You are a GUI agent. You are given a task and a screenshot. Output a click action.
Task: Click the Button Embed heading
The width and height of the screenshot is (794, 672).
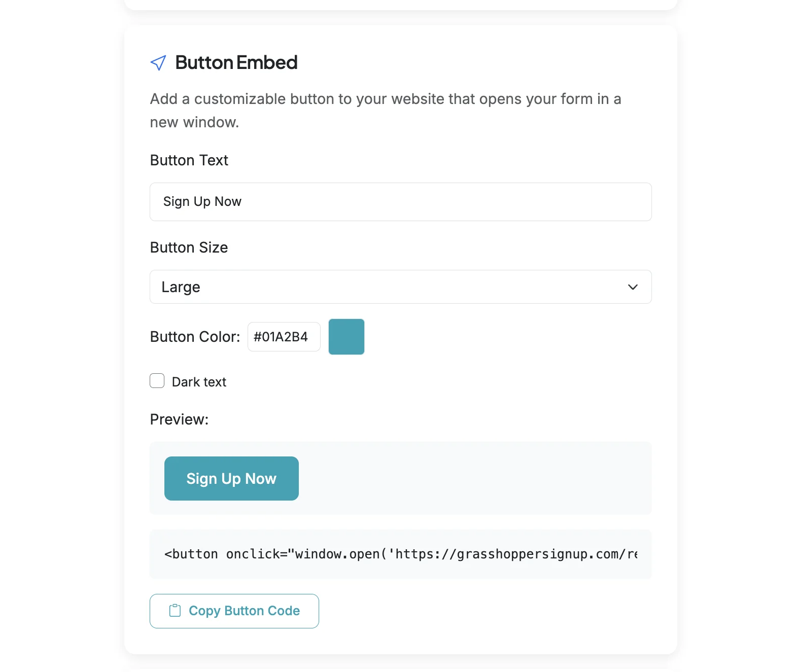tap(236, 62)
